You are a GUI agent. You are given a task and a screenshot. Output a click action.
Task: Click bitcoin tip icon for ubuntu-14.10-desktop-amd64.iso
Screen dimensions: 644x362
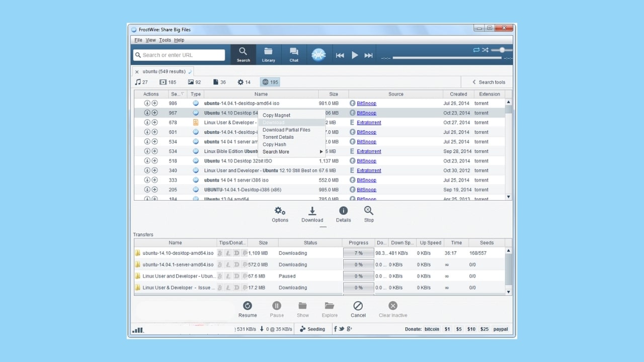tap(220, 253)
